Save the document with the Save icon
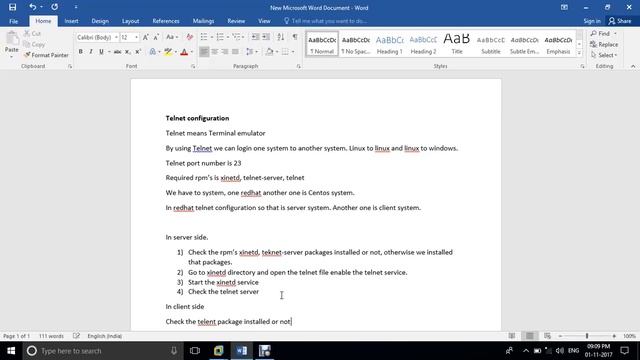Viewport: 640px width, 360px height. click(x=12, y=7)
